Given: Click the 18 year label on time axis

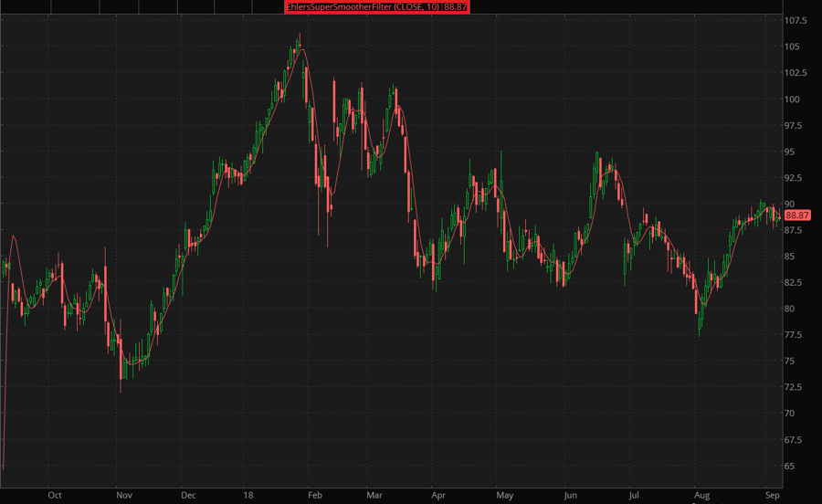Looking at the screenshot, I should [x=248, y=495].
